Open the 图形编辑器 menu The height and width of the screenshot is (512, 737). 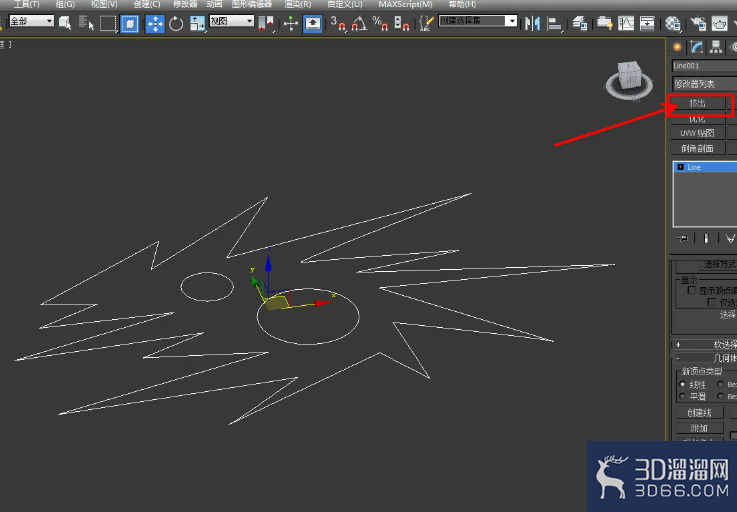coord(252,4)
